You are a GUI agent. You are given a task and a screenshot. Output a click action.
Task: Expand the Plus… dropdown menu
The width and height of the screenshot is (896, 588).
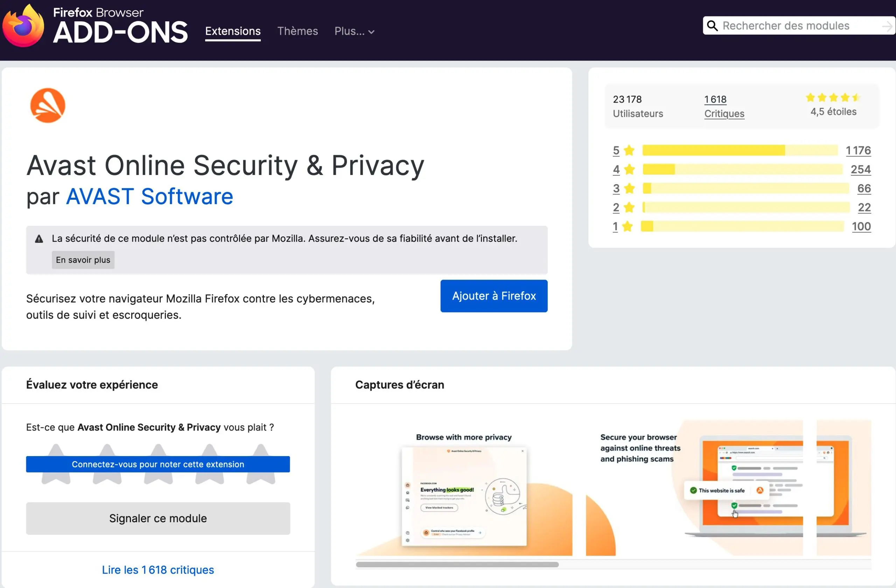coord(354,31)
